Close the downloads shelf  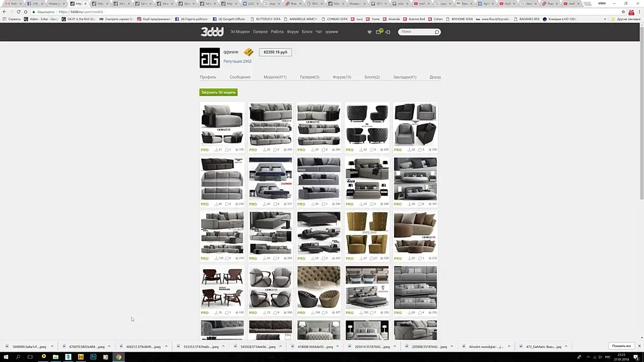point(639,346)
